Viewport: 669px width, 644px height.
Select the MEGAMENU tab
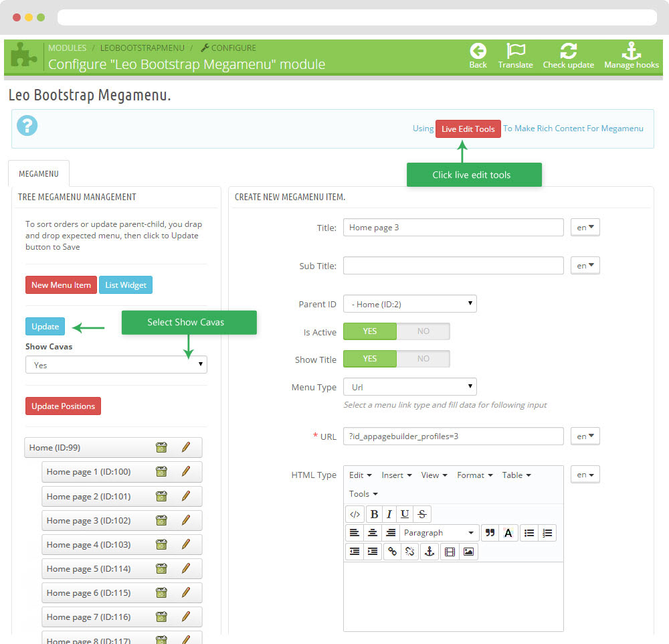39,174
